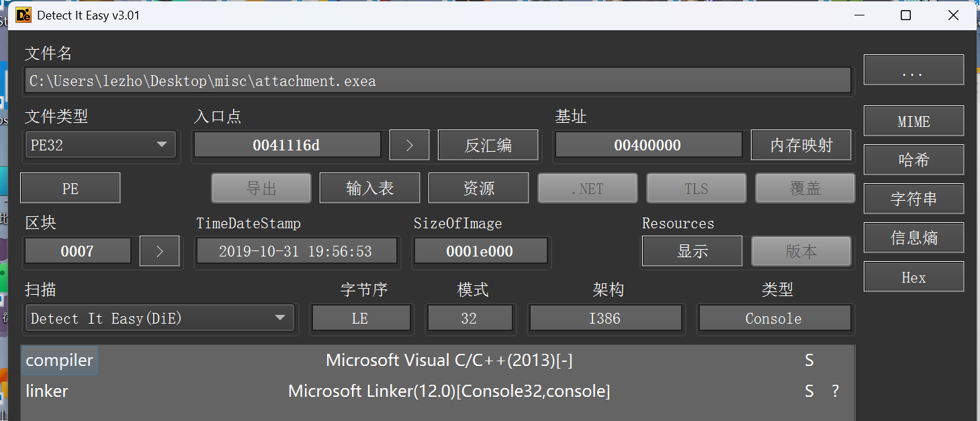Click Microsoft Visual C/C++(2013)[-] result text

point(449,361)
